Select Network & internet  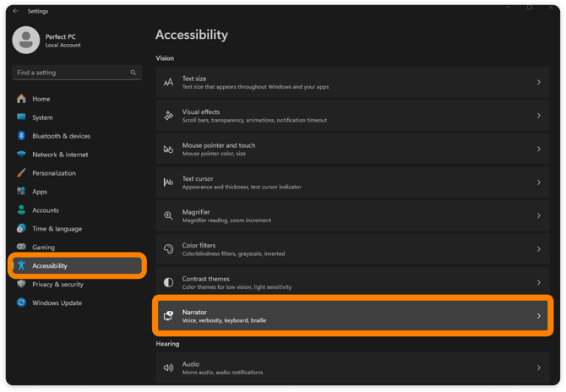click(77, 155)
